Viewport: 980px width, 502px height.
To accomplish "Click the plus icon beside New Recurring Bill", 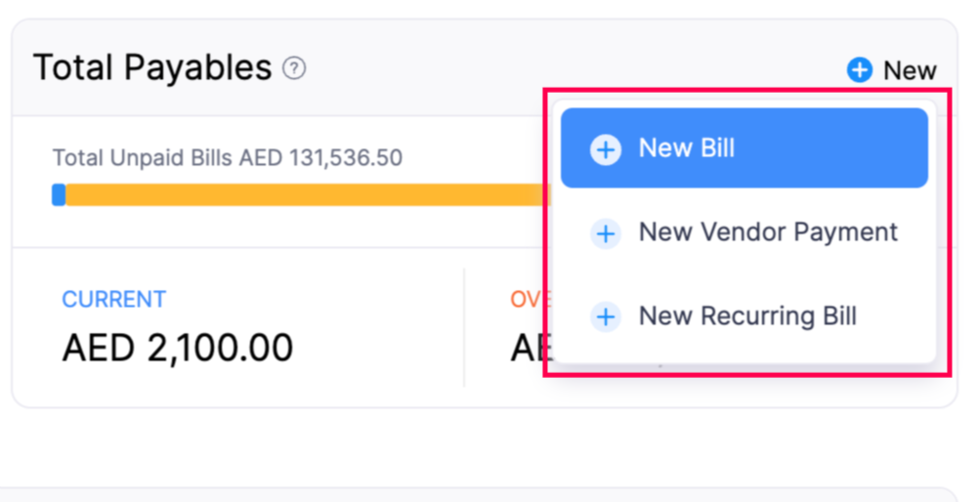I will click(x=606, y=317).
